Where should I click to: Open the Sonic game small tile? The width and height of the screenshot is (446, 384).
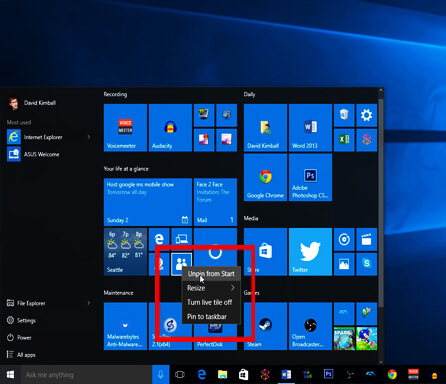pyautogui.click(x=367, y=339)
